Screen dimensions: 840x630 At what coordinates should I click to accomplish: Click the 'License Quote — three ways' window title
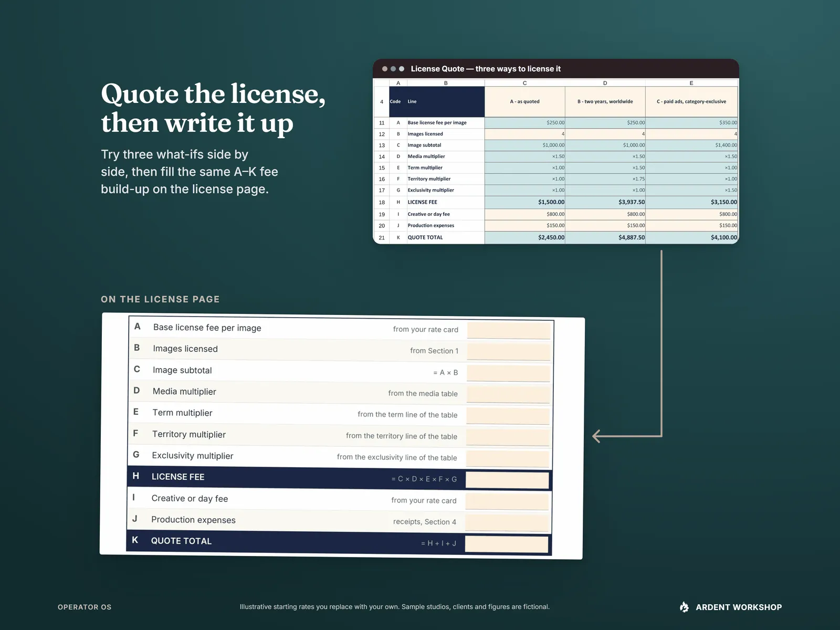tap(486, 69)
